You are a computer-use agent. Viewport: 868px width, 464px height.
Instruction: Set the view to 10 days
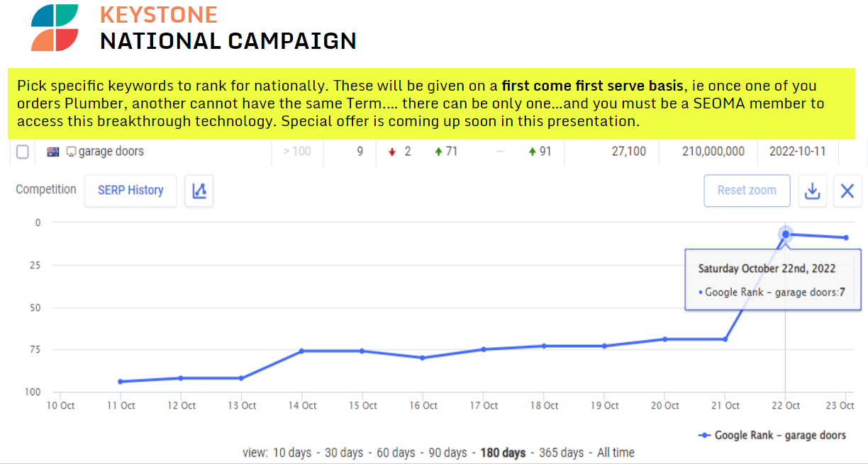[x=290, y=453]
